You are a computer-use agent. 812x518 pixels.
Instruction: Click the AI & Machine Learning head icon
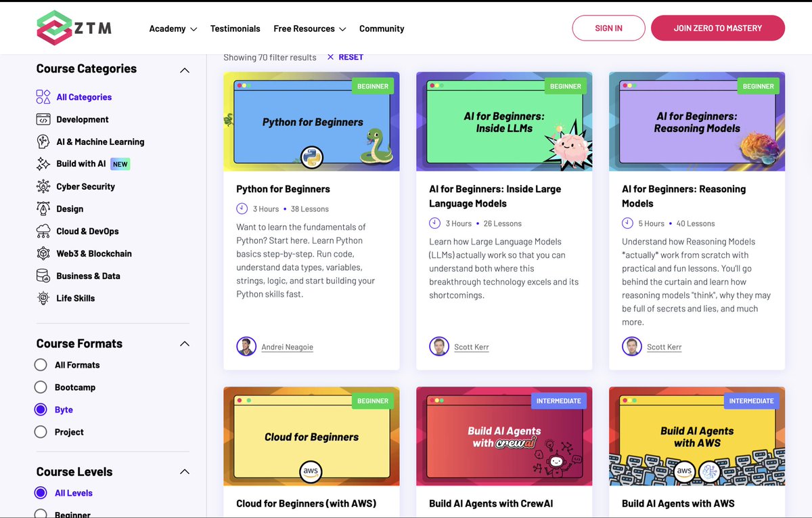[43, 142]
